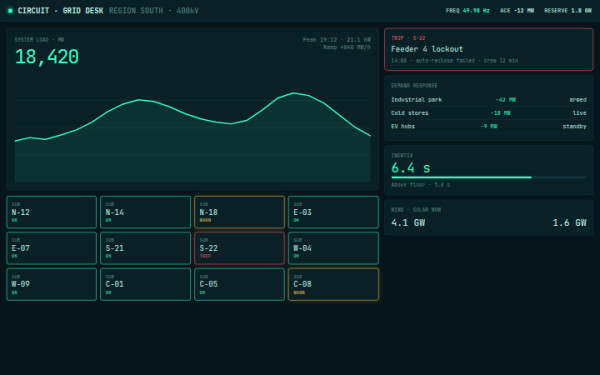Select the Cold stores demand response row
This screenshot has height=375, width=600.
coord(489,113)
